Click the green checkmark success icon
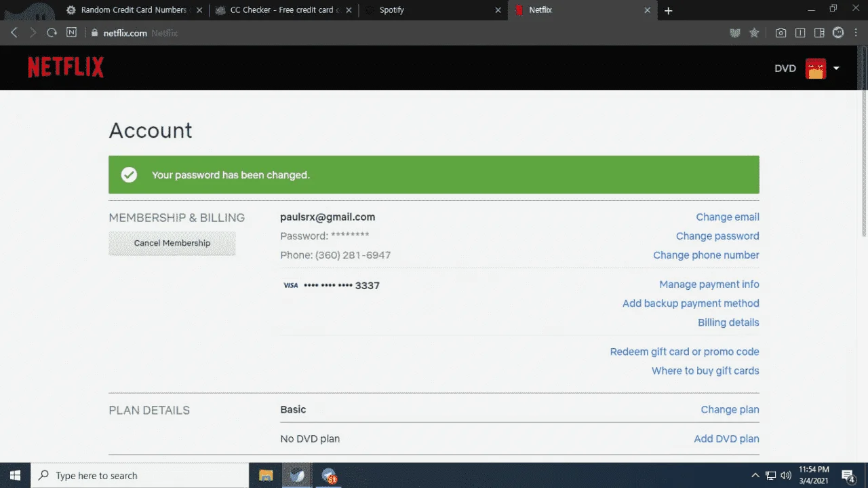Viewport: 868px width, 488px height. click(129, 175)
